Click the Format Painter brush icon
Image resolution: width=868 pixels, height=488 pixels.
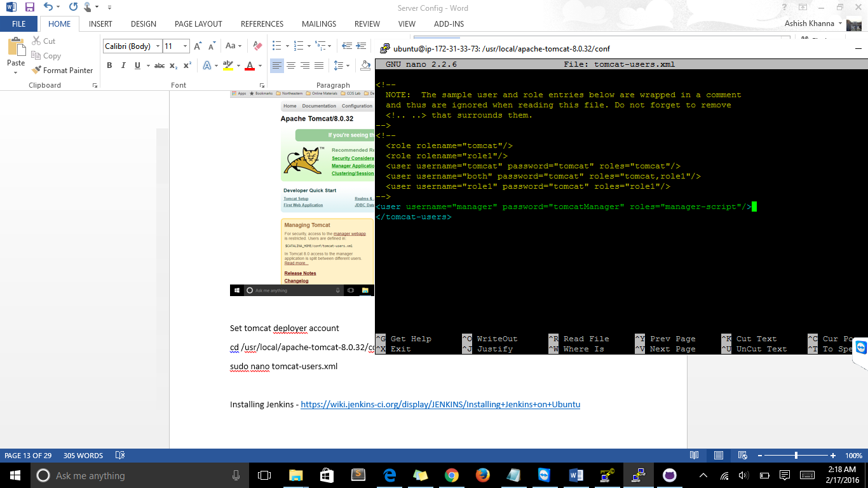[x=36, y=71]
